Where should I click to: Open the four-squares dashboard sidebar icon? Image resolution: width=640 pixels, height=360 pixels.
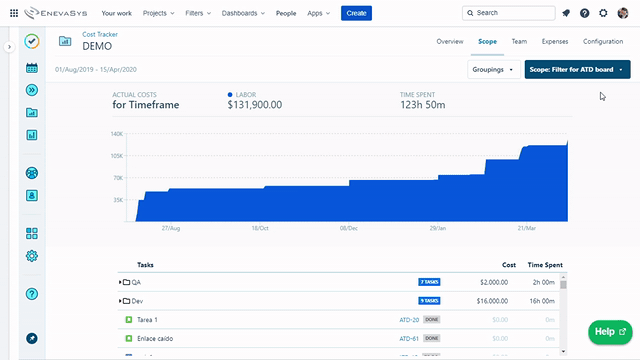click(x=32, y=233)
